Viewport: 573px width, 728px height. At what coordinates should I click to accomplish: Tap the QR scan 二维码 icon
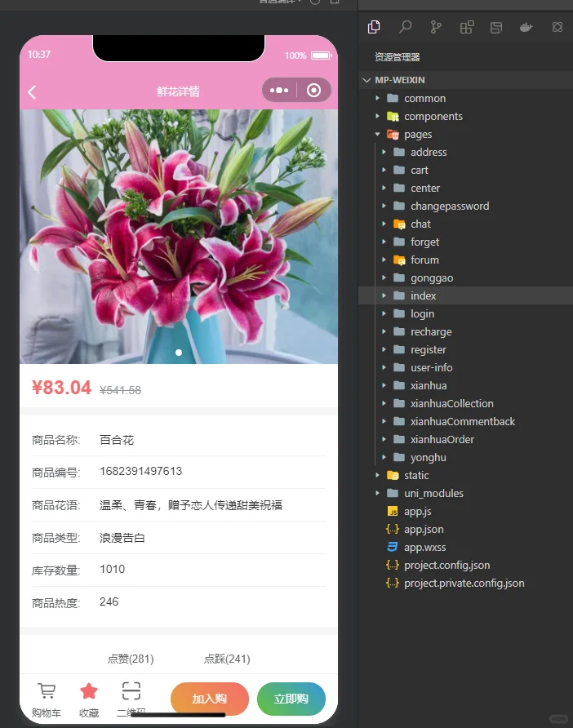coord(131,690)
